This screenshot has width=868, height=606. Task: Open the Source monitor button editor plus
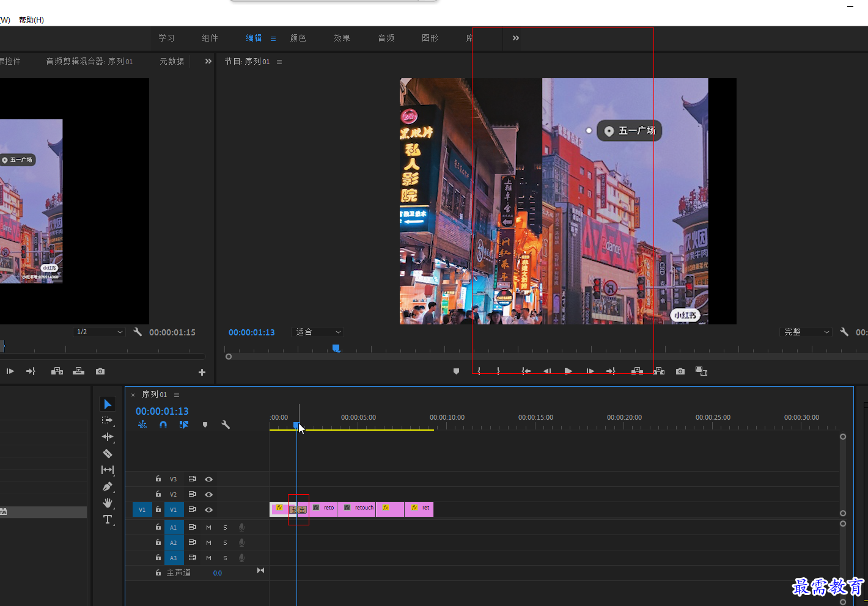pos(202,372)
